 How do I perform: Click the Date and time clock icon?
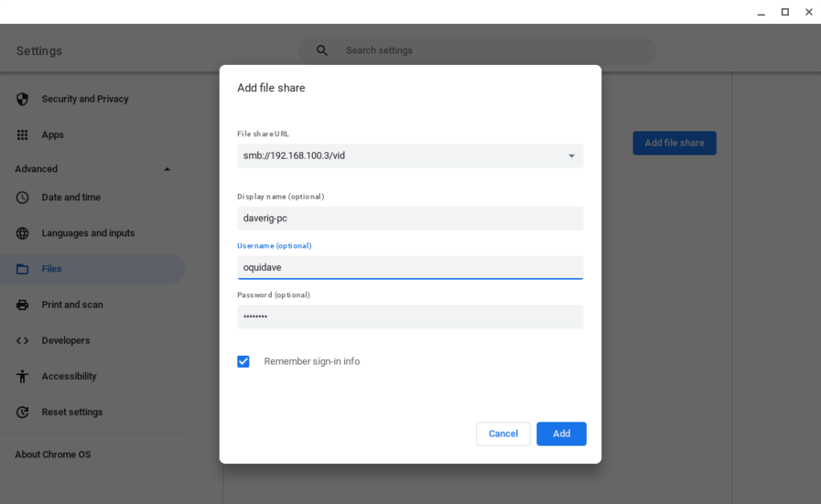coord(22,197)
